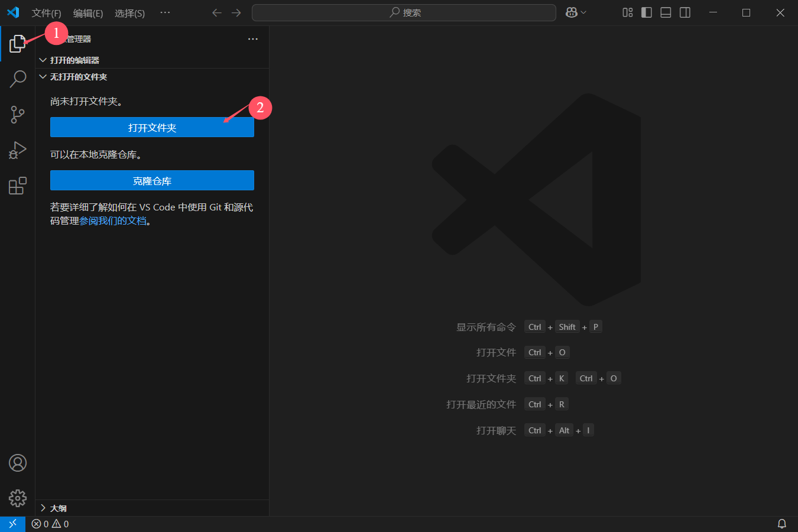Maximize the VS Code window
The height and width of the screenshot is (532, 798).
[x=746, y=12]
